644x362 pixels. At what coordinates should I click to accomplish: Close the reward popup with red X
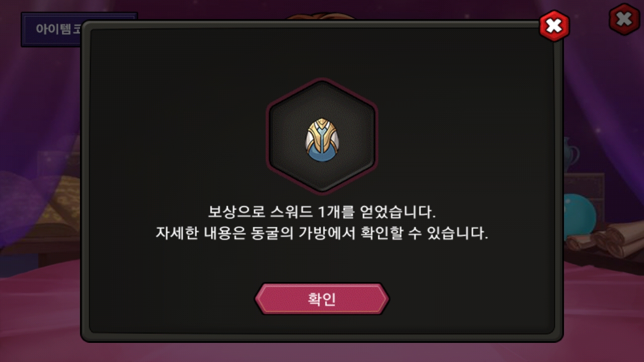click(x=554, y=26)
